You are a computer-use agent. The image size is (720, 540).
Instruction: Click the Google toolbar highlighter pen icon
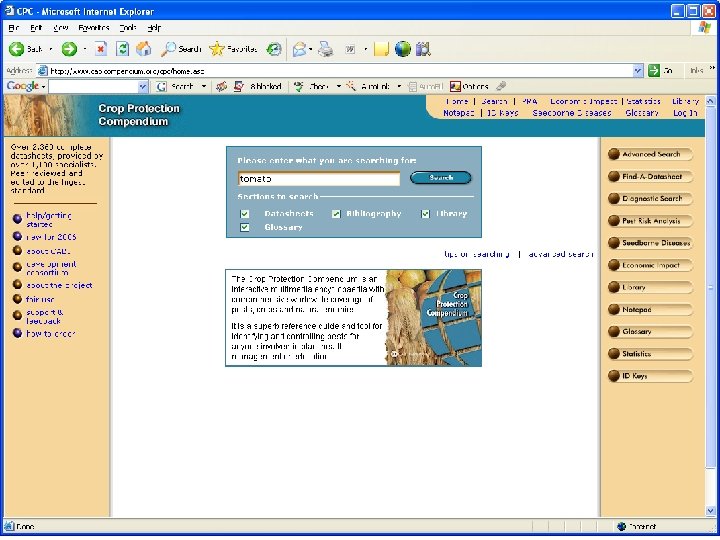(x=501, y=86)
